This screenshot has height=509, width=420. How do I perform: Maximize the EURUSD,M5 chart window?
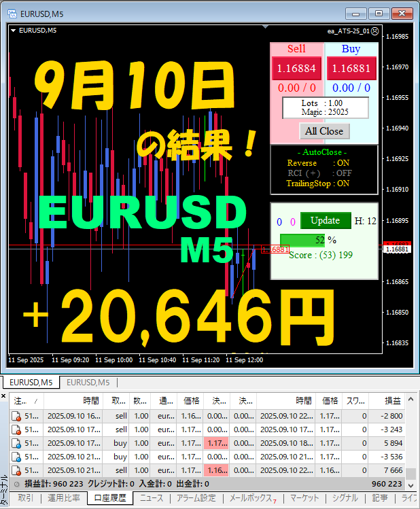(379, 14)
